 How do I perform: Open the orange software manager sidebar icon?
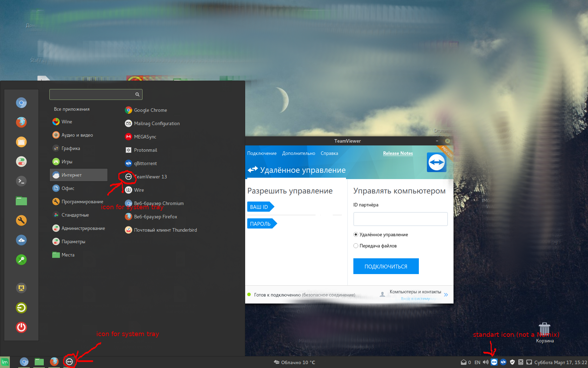coord(21,142)
